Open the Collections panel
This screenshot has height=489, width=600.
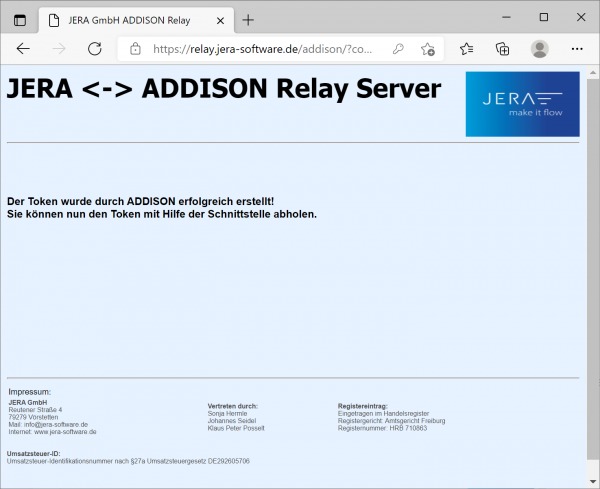point(503,48)
